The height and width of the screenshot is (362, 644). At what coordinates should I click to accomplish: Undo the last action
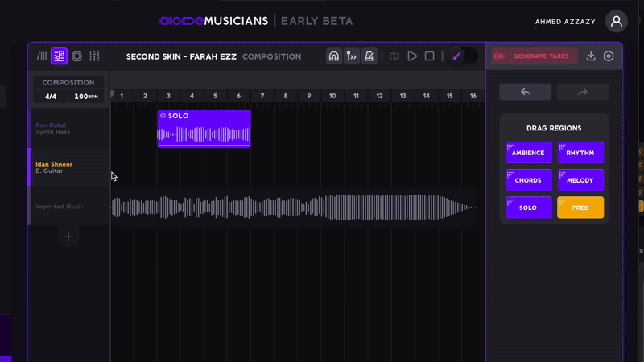click(525, 92)
